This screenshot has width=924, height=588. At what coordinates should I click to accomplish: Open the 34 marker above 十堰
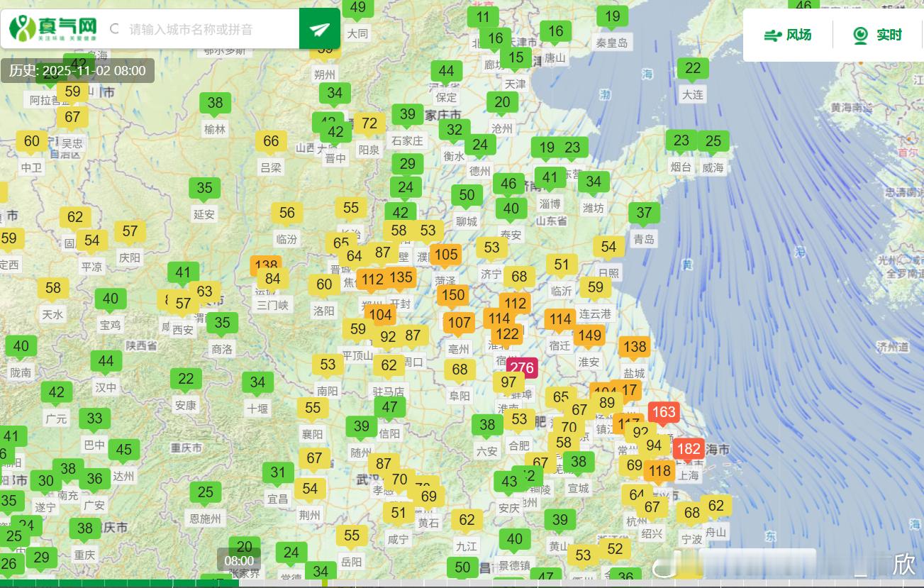tap(257, 383)
